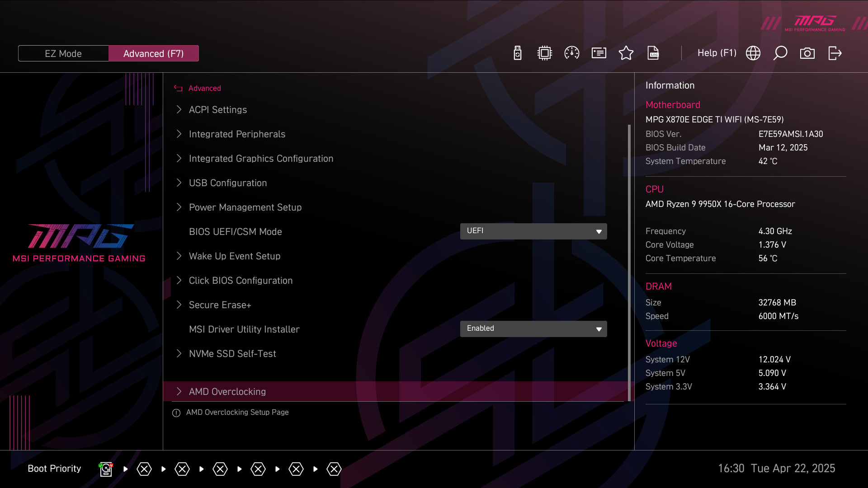Open the Favorites star icon
The width and height of the screenshot is (868, 488).
pyautogui.click(x=626, y=53)
